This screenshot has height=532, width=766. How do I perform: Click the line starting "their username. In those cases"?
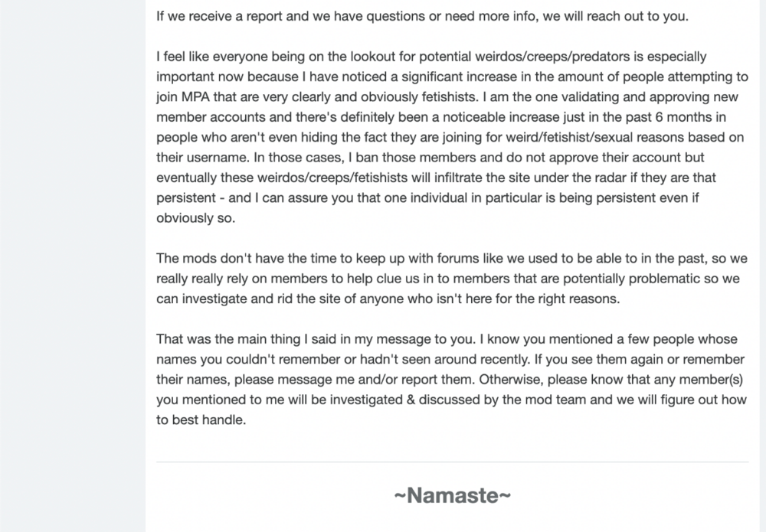(x=430, y=158)
